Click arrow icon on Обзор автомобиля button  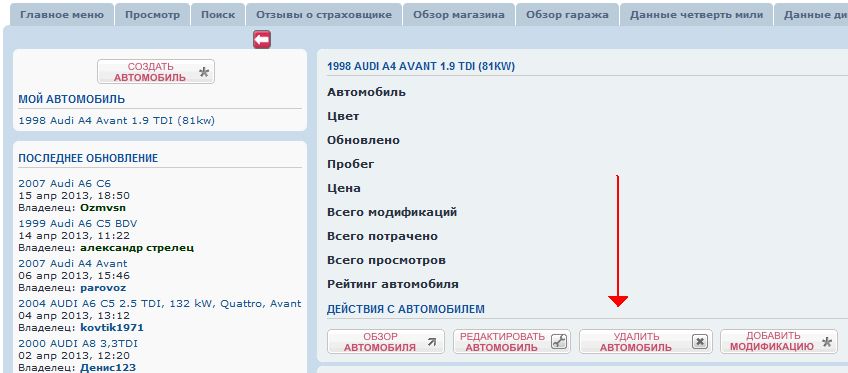[432, 342]
